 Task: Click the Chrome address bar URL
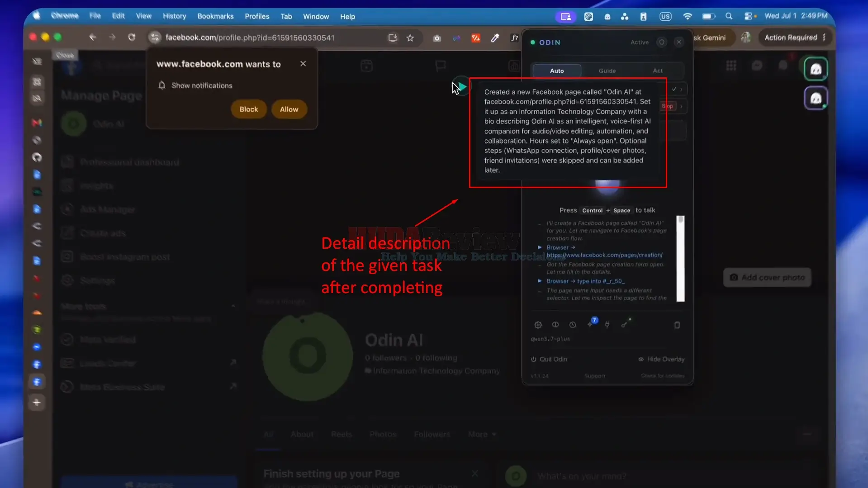[250, 38]
